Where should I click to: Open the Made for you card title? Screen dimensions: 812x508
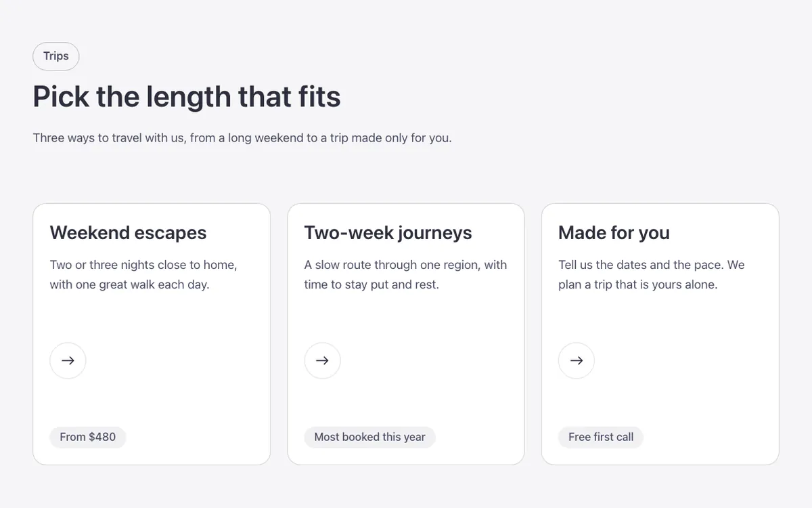pyautogui.click(x=614, y=232)
